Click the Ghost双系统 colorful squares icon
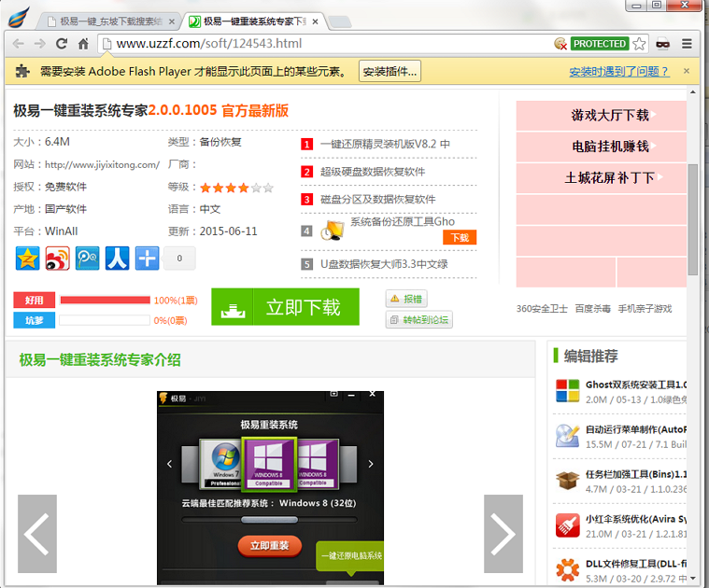This screenshot has height=588, width=709. click(x=567, y=391)
